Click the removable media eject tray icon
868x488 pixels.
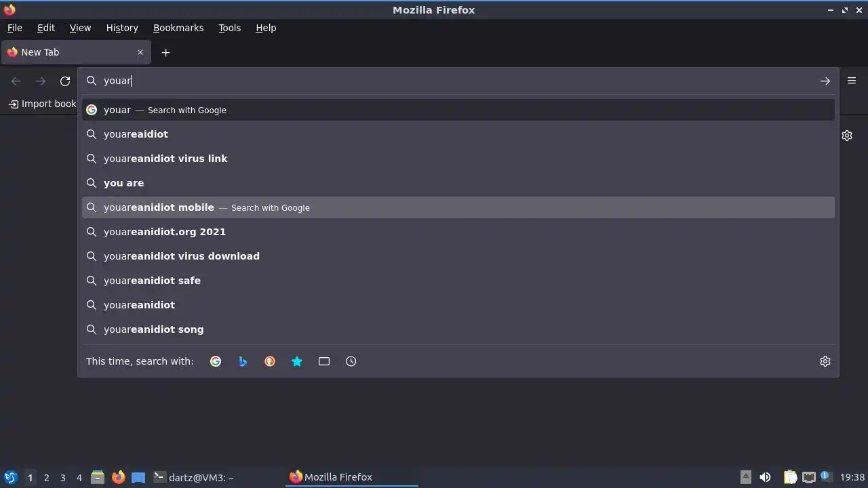(745, 477)
